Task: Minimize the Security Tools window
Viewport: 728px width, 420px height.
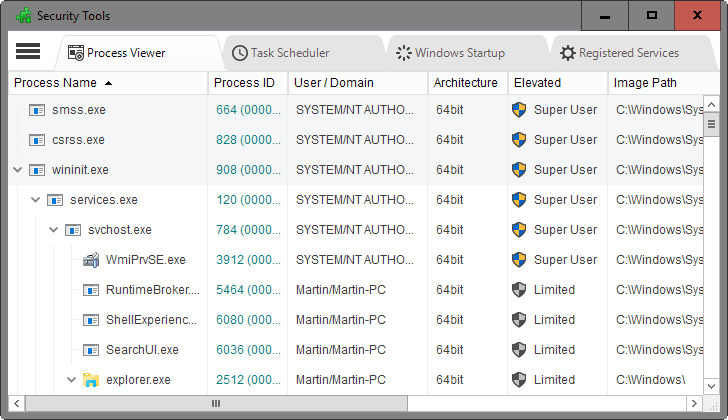Action: click(x=604, y=16)
